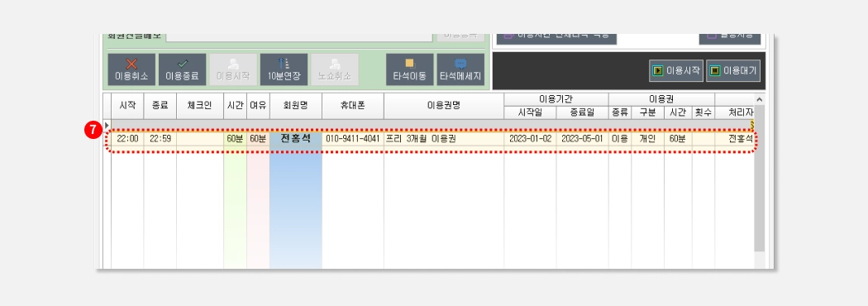868x306 pixels.
Task: Click the 휴대폰 column header
Action: [353, 106]
